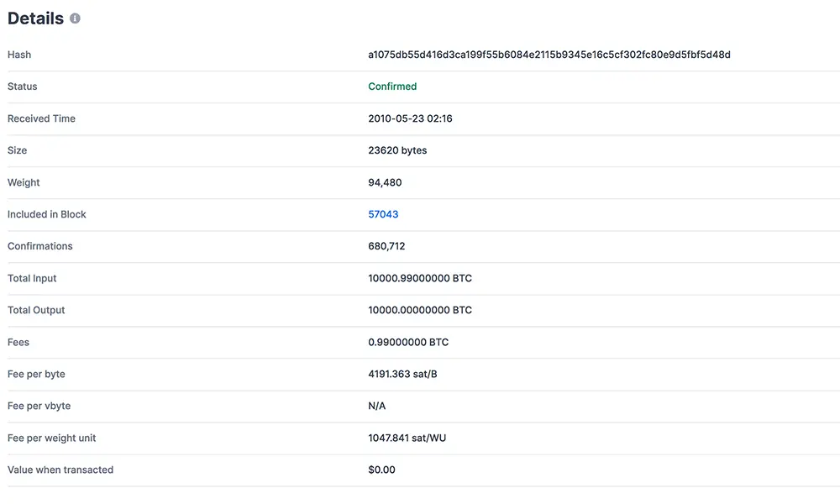The image size is (840, 504).
Task: Click the info icon beside Details heading
Action: point(75,18)
